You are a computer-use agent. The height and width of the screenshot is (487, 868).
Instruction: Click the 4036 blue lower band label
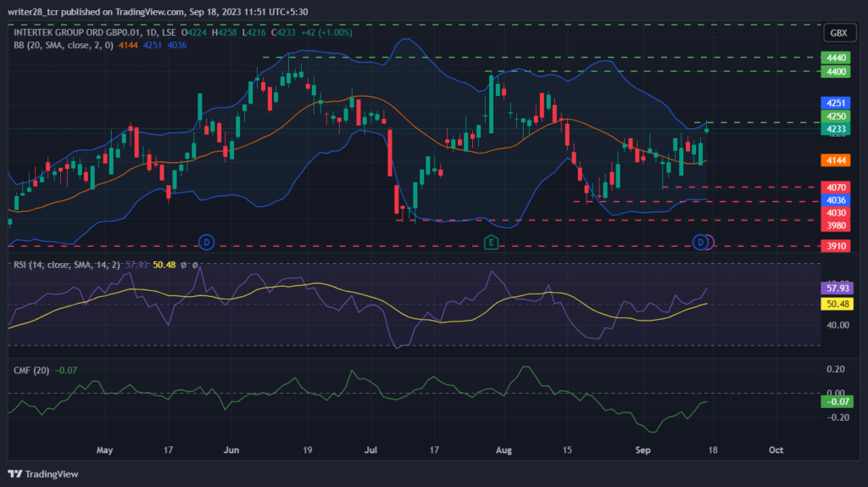pos(835,200)
